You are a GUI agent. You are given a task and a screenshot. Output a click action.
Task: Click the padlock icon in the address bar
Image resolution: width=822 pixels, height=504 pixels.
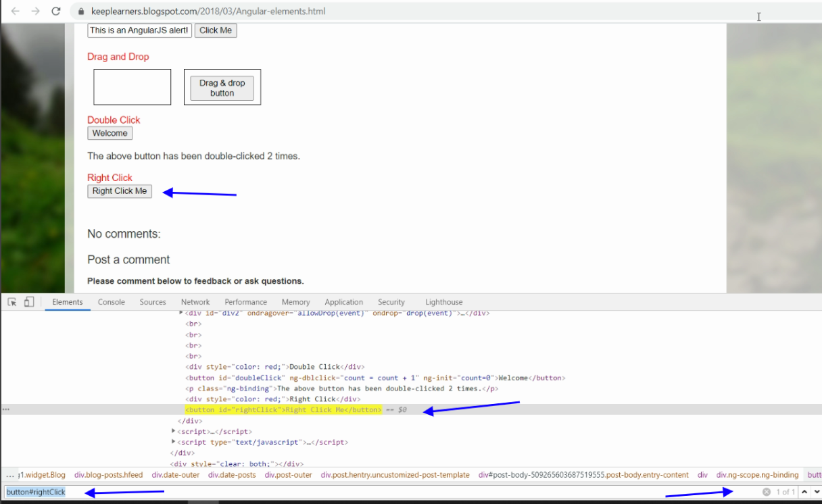click(x=80, y=11)
